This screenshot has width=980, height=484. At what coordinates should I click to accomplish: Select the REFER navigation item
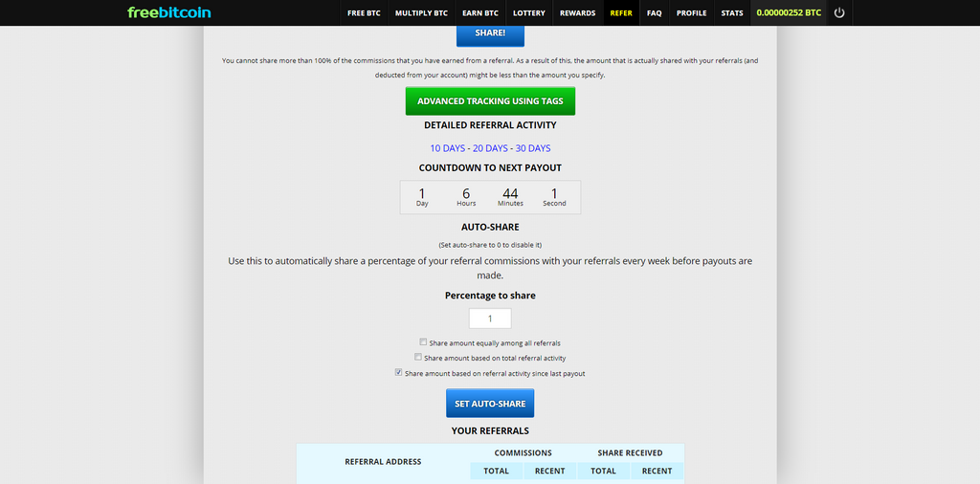621,12
